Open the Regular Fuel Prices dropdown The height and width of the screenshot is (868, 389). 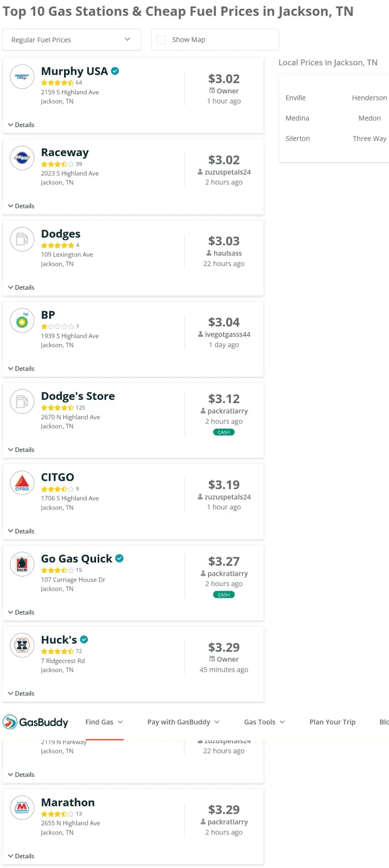(72, 40)
